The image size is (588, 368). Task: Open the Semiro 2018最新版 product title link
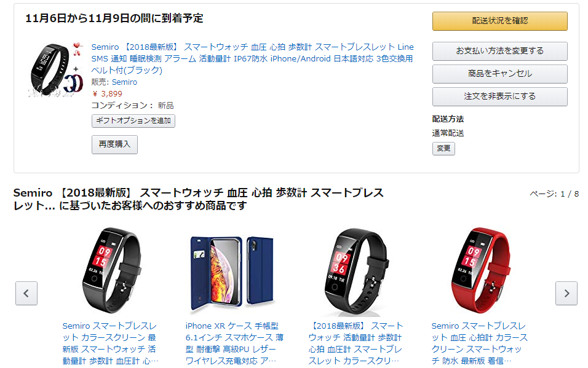click(252, 58)
